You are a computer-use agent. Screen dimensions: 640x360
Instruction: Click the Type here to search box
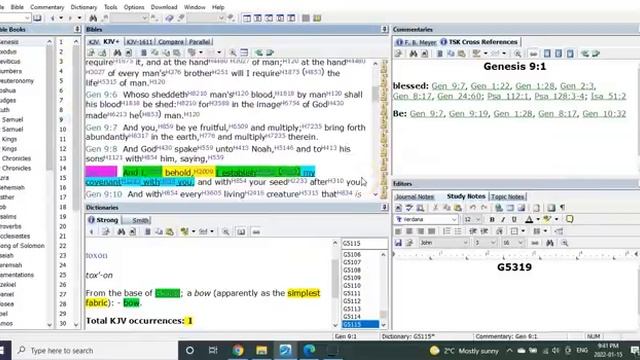95,350
